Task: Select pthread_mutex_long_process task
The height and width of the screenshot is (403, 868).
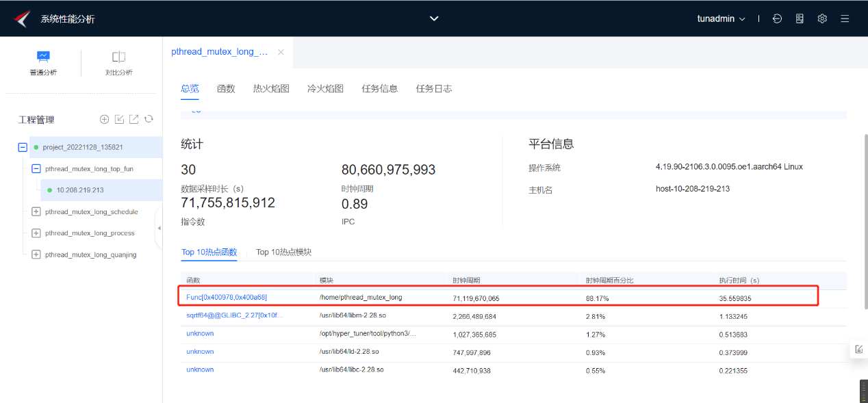Action: [90, 233]
